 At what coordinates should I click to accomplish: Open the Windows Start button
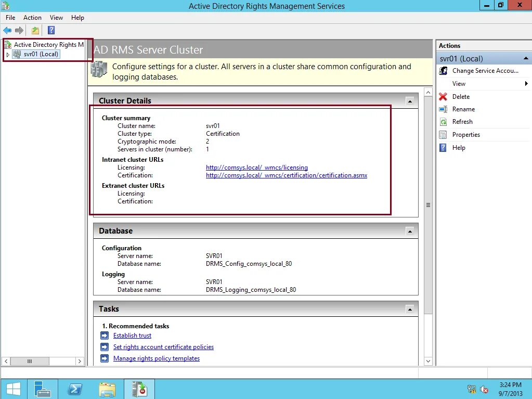(14, 389)
